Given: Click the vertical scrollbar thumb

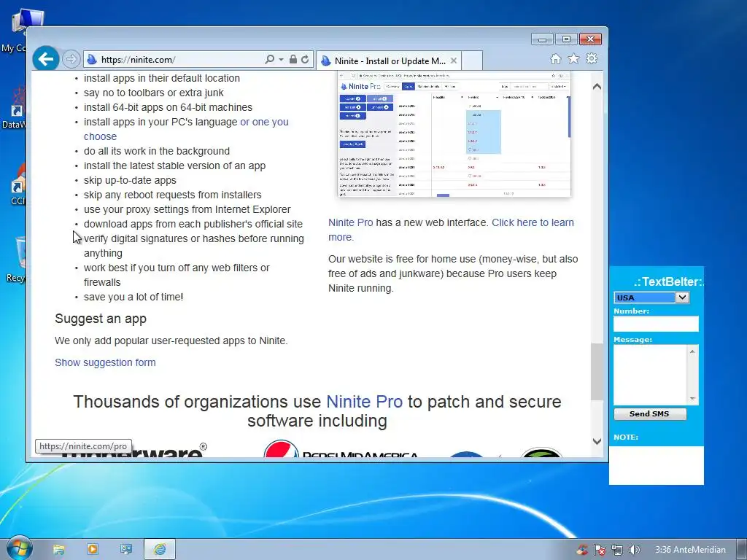Looking at the screenshot, I should [x=597, y=371].
